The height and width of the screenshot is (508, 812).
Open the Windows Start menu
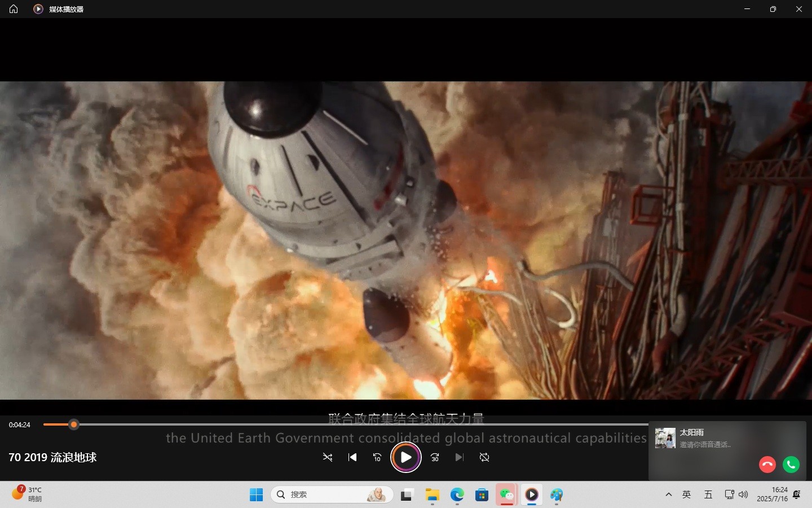[x=257, y=495]
